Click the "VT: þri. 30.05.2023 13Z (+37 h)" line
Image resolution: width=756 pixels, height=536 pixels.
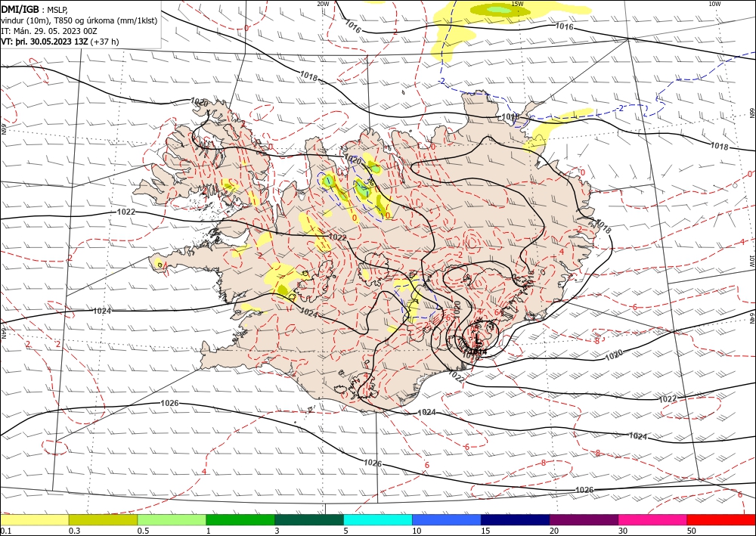[x=60, y=42]
